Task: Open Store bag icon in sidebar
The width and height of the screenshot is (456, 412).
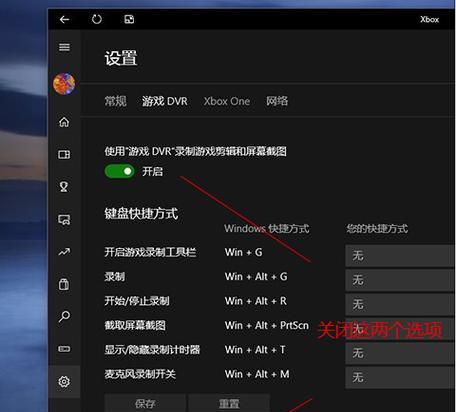Action: 64,284
